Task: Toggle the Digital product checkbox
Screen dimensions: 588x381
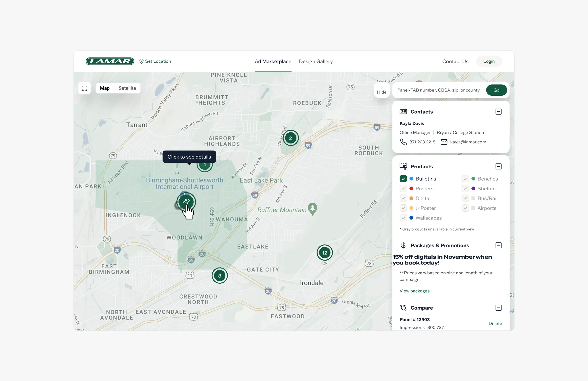Action: tap(403, 198)
